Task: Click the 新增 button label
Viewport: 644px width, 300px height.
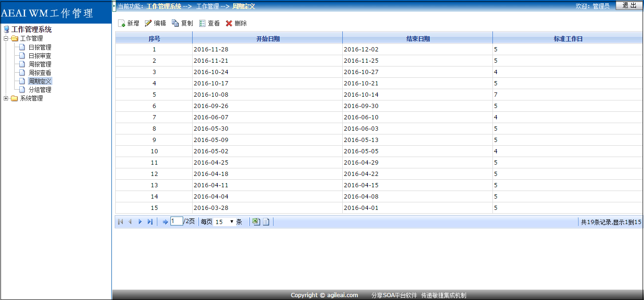Action: click(133, 23)
